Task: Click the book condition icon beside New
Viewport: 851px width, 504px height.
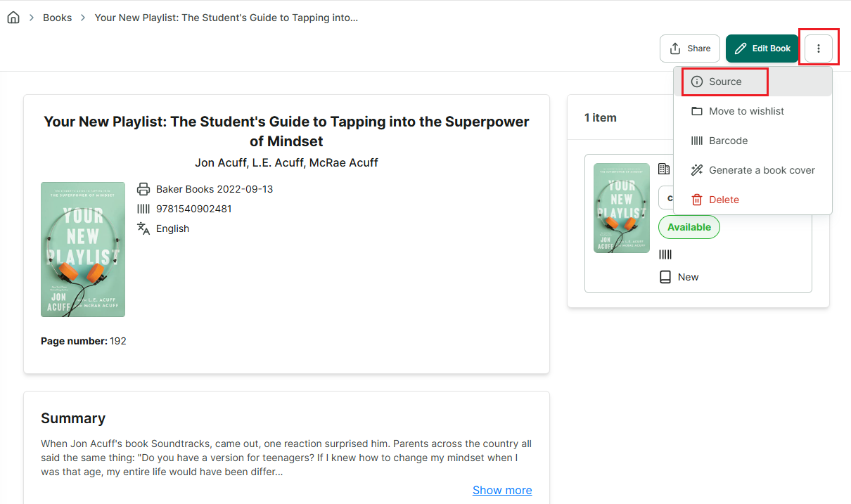Action: [665, 277]
